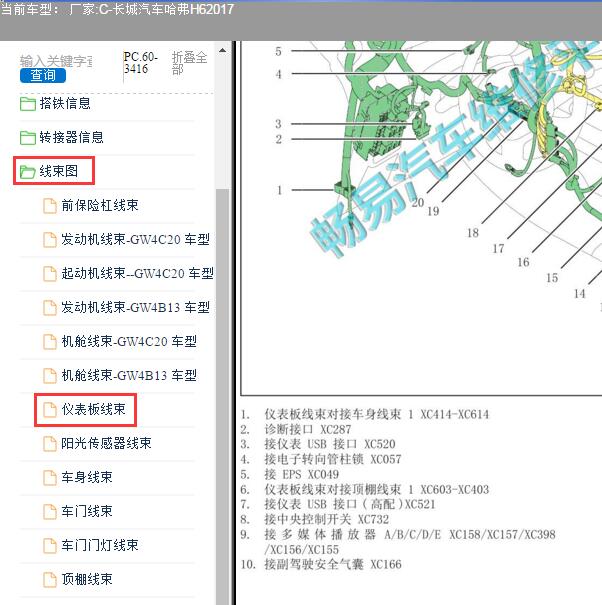Open 起动机线束--GW4C20 车型 document
Viewport: 602px width, 605px height.
137,273
